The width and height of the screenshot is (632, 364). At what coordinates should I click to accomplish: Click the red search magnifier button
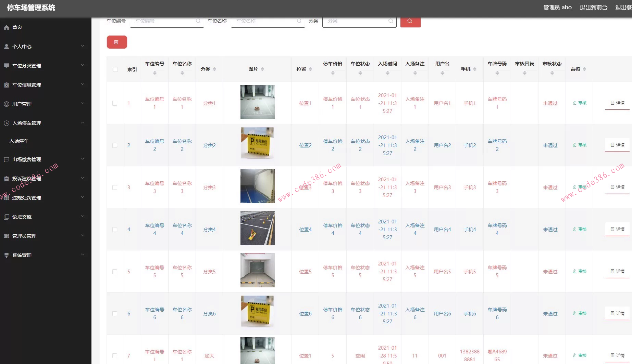point(410,21)
